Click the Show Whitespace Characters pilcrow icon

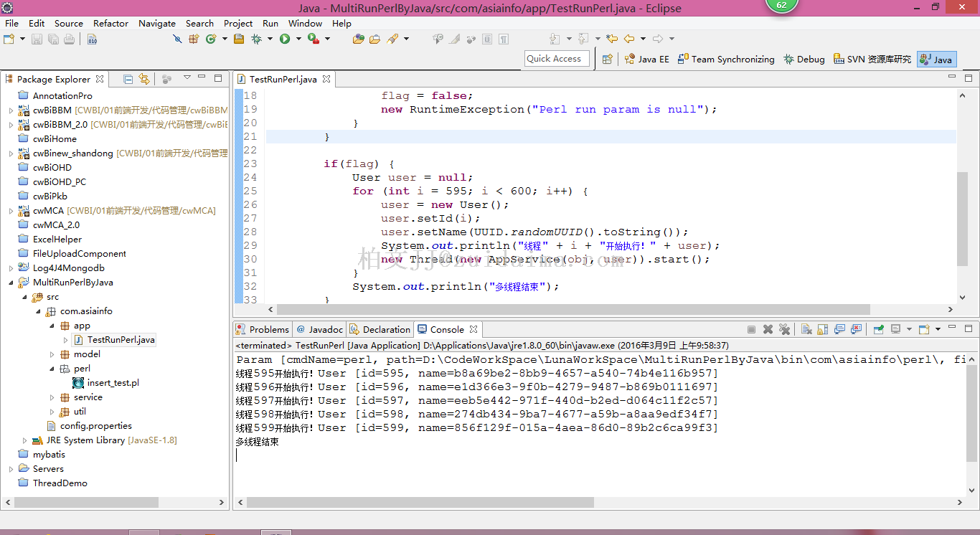click(x=504, y=39)
